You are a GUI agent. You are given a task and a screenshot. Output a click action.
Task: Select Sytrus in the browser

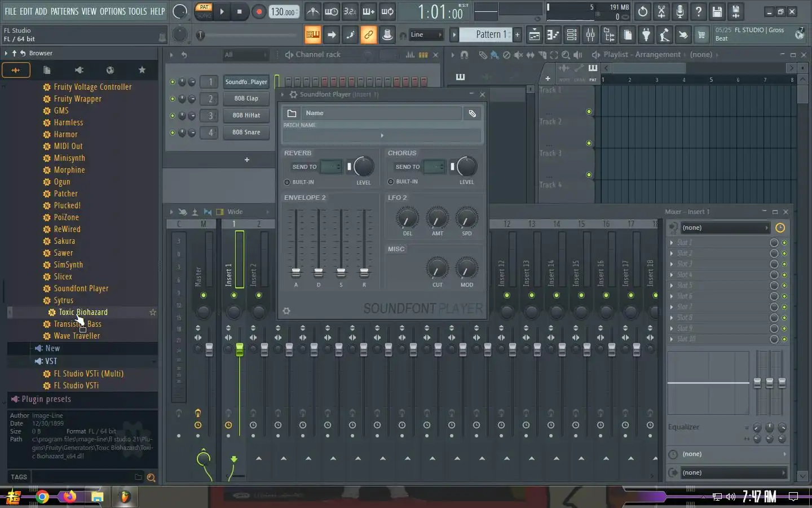(63, 300)
